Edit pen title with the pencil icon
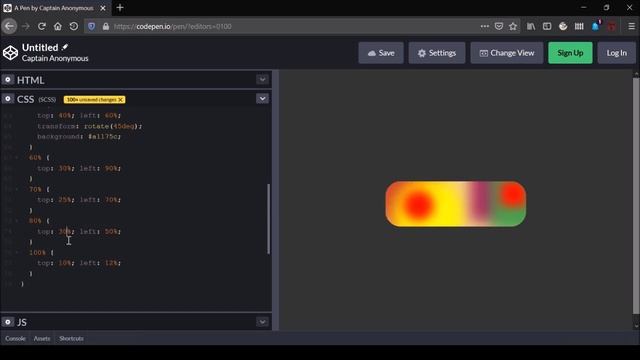Screen dimensions: 640x360 tap(65, 47)
